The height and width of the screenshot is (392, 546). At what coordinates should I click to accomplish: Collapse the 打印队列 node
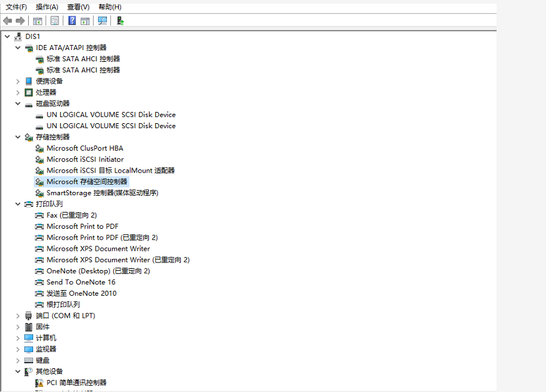(x=18, y=204)
